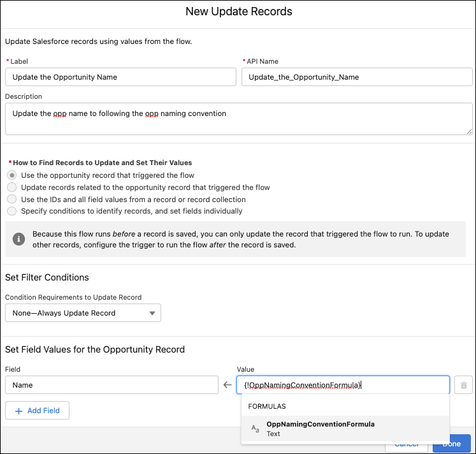Open the Condition Requirements to Update Record dropdown

pos(83,313)
